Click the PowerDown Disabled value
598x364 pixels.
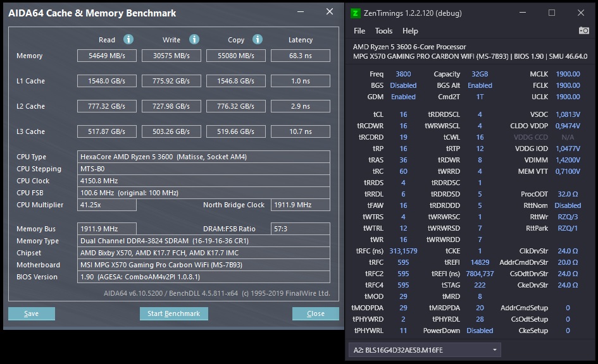pos(480,331)
